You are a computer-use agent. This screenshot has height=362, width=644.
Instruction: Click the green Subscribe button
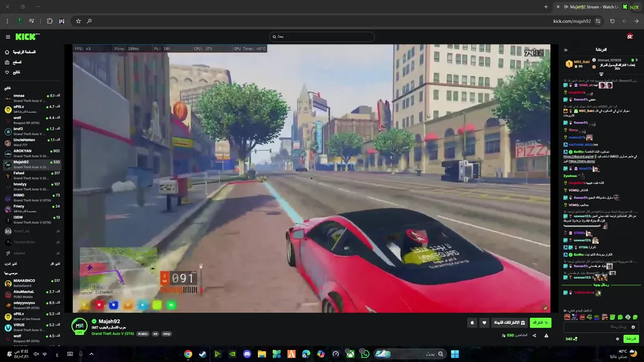(x=540, y=323)
